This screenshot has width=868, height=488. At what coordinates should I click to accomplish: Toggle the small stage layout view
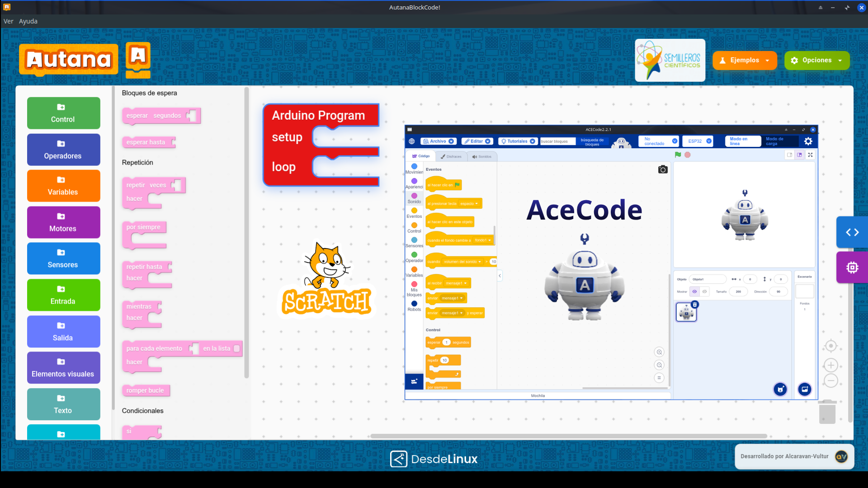coord(789,155)
